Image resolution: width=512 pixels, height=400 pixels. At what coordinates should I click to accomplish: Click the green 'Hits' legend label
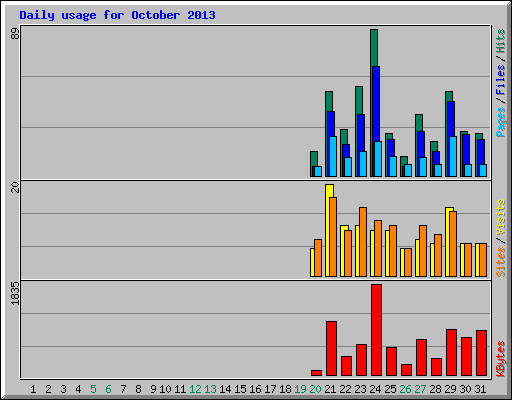point(500,41)
